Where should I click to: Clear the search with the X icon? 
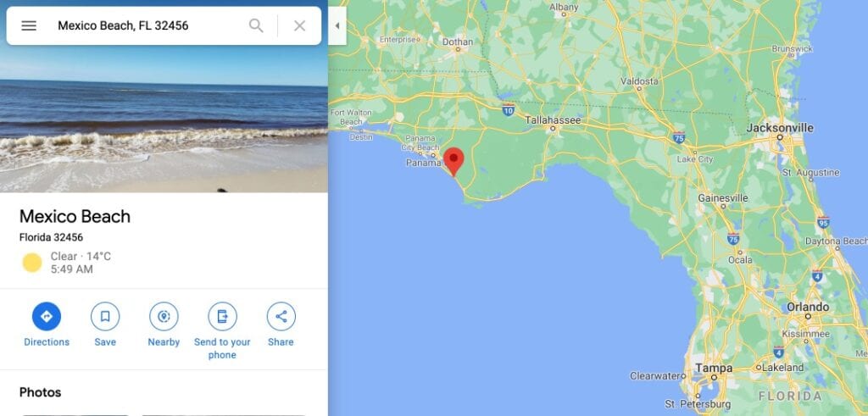[x=299, y=25]
